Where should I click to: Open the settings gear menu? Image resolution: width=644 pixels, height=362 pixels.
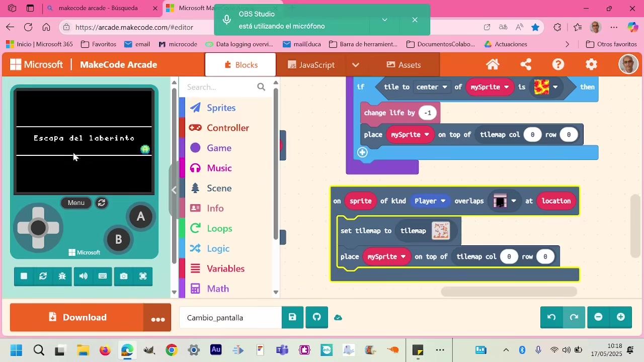[592, 64]
